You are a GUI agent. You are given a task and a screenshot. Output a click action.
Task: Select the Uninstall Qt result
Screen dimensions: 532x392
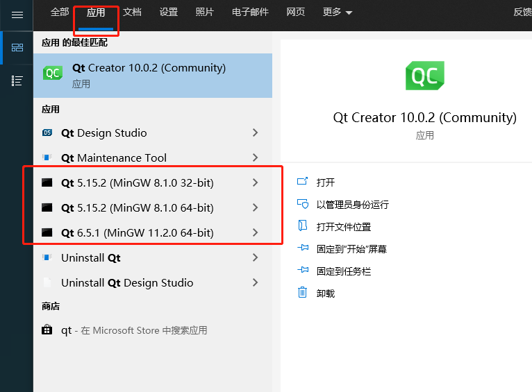click(x=153, y=257)
